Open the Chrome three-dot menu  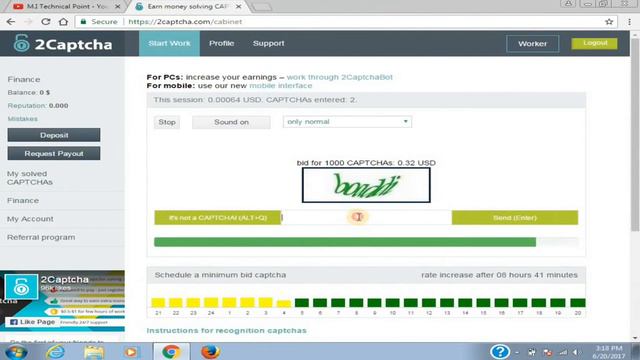point(629,22)
